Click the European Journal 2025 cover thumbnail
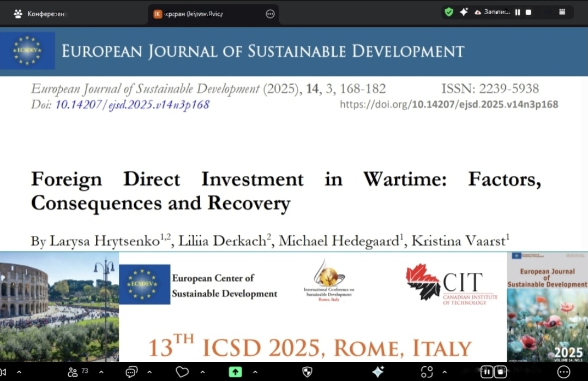The image size is (588, 381). 547,307
